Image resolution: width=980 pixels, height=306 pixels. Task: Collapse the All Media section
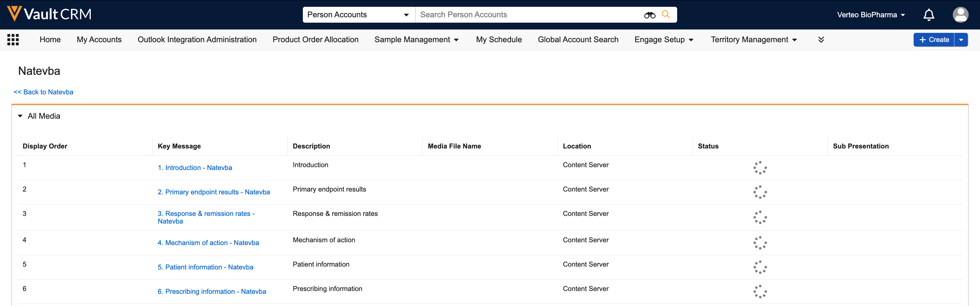(x=20, y=116)
